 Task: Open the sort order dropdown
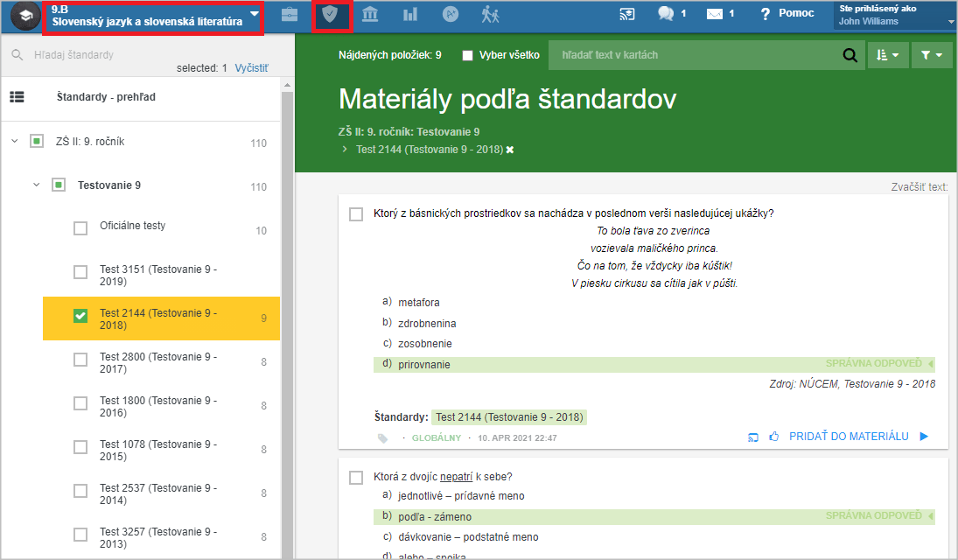click(x=888, y=55)
